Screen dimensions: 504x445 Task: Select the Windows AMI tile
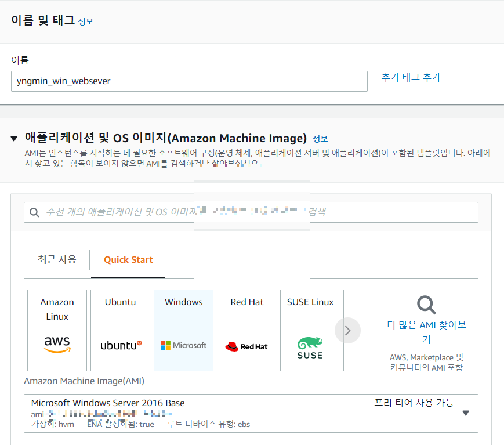click(183, 330)
